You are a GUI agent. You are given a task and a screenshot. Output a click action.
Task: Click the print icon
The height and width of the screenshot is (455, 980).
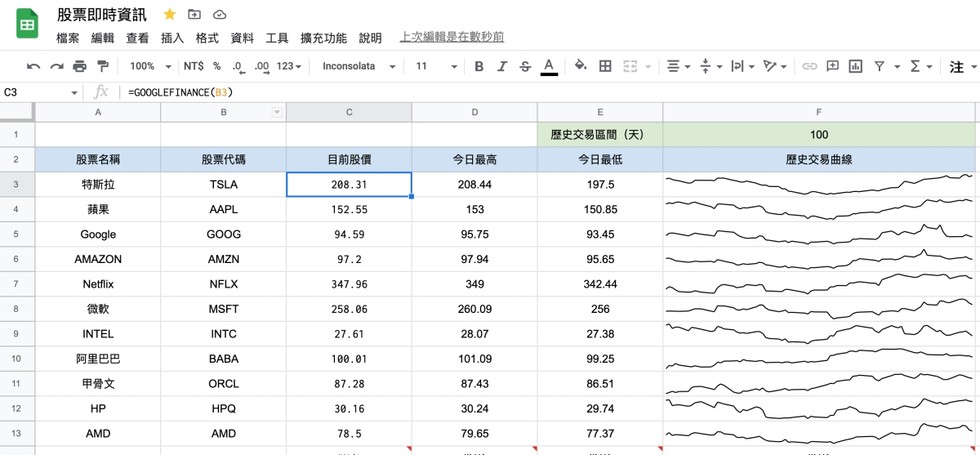79,66
